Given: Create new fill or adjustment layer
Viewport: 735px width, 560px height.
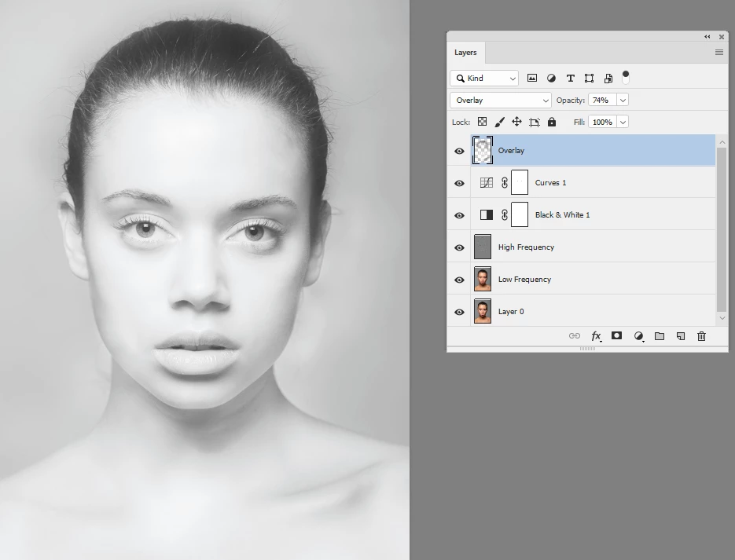Looking at the screenshot, I should 638,336.
